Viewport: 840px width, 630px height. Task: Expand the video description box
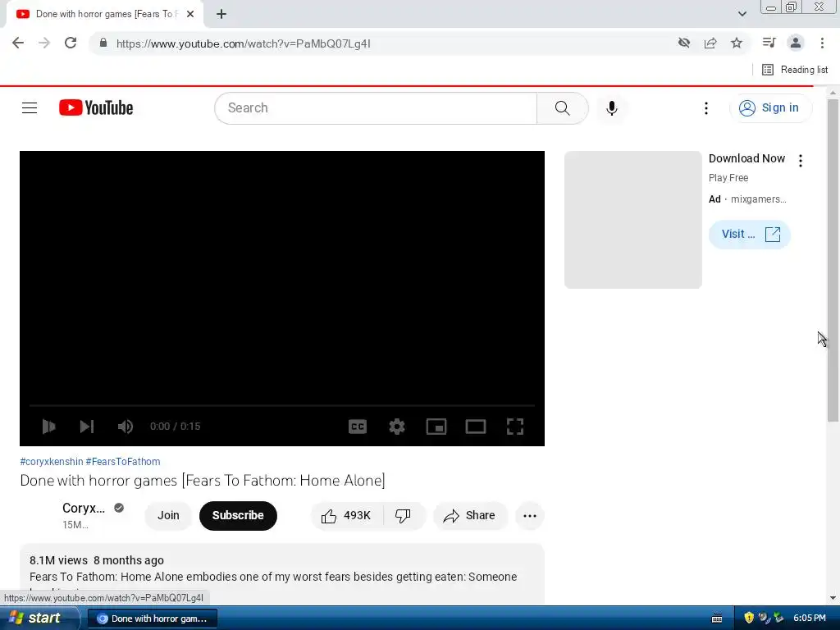click(x=282, y=575)
